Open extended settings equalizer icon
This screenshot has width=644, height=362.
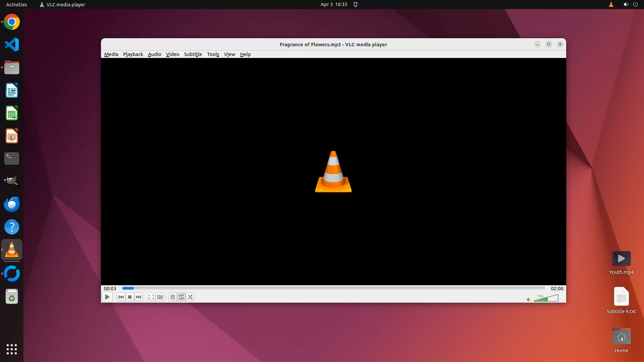pyautogui.click(x=160, y=297)
